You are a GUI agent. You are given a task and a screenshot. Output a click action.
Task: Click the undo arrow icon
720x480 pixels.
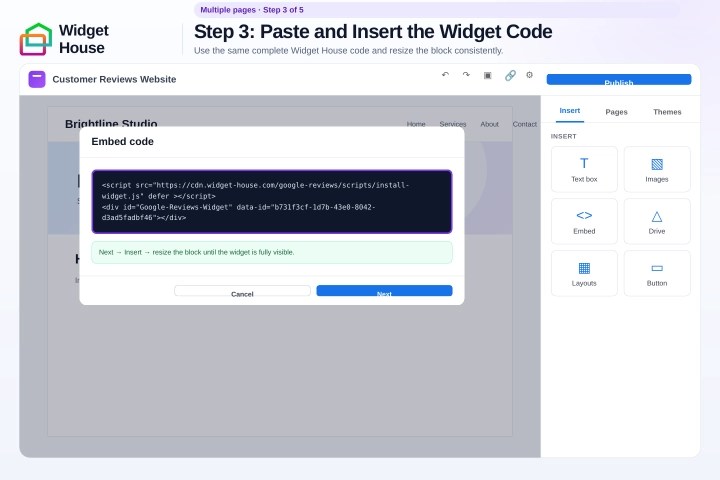(x=445, y=75)
